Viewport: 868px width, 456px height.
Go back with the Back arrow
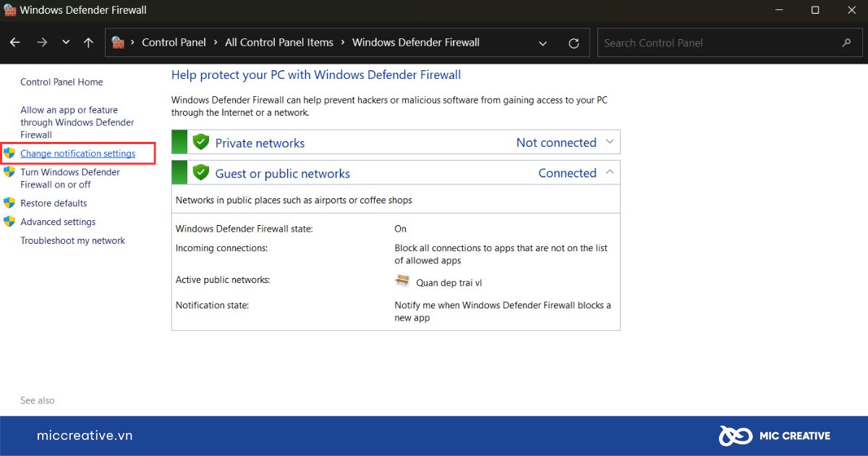click(x=15, y=43)
